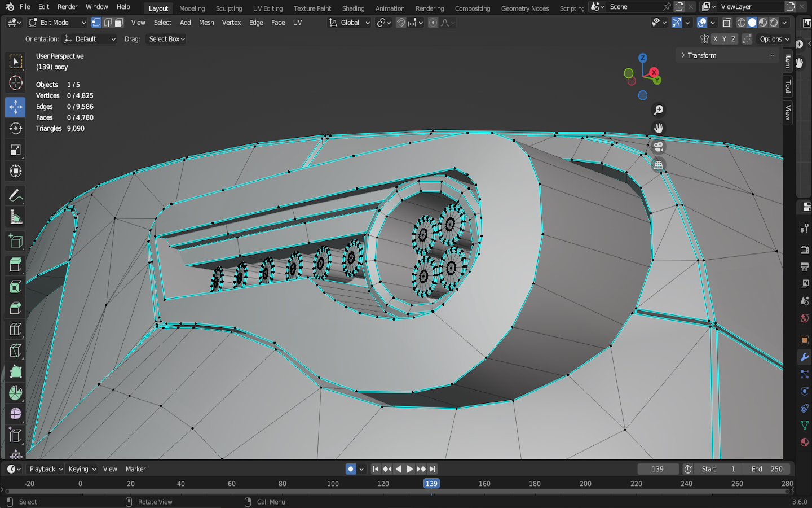Click the zoom magnifier viewport icon

(x=659, y=110)
